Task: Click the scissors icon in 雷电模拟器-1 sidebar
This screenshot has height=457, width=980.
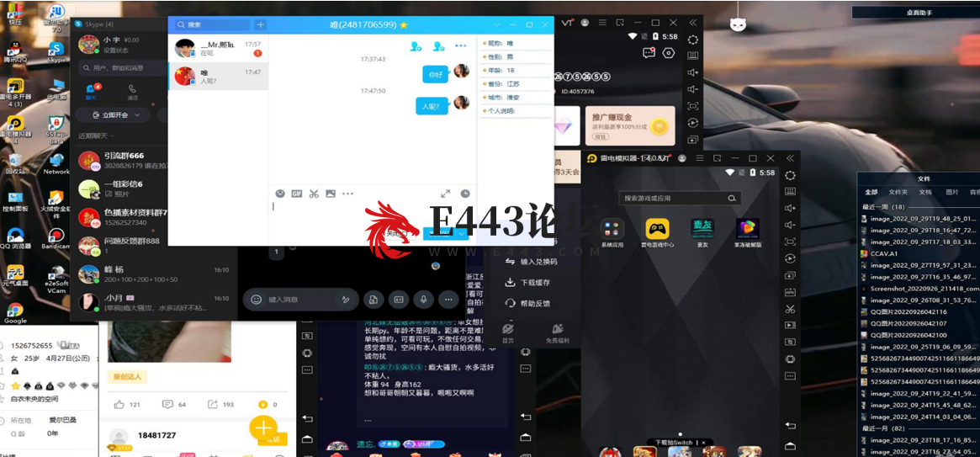Action: pos(791,309)
